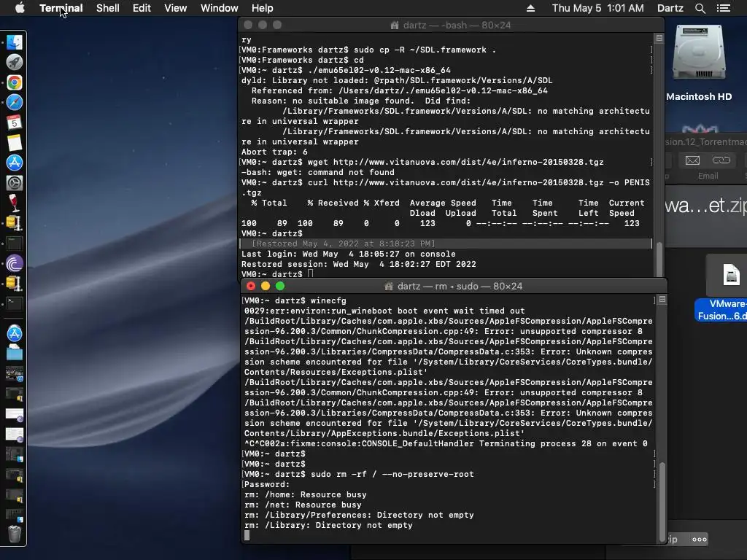Viewport: 747px width, 560px height.
Task: Click the 'Last login: Wed May 4' line
Action: click(348, 254)
